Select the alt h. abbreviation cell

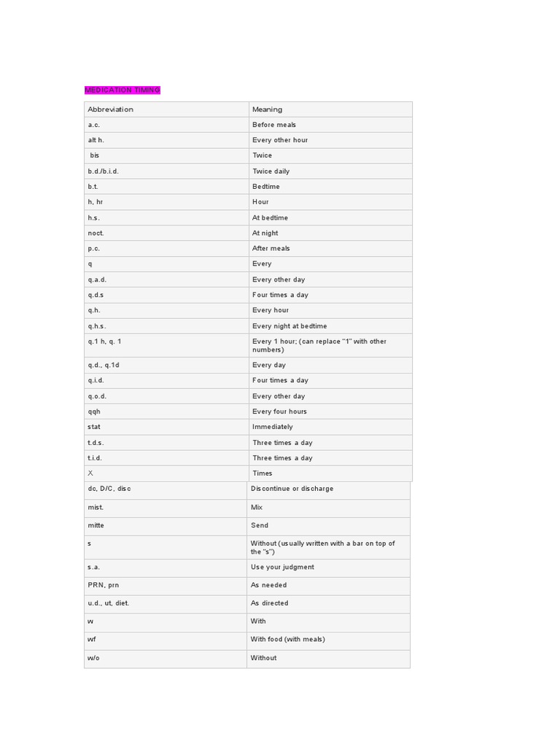tap(96, 140)
